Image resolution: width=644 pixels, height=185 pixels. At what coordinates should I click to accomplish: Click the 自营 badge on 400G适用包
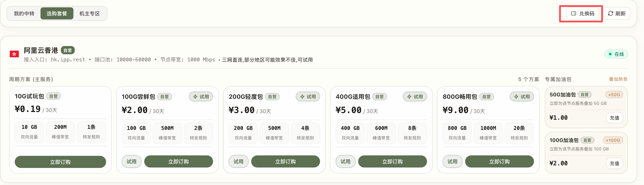(380, 97)
